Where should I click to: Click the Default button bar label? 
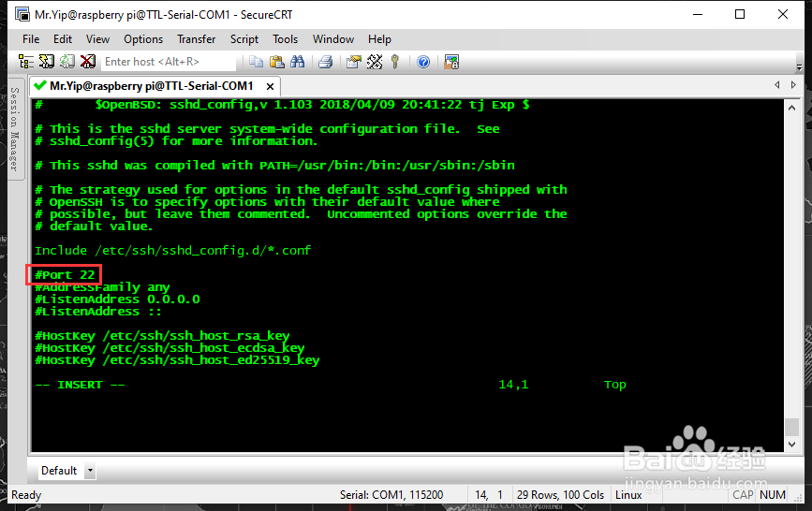59,471
